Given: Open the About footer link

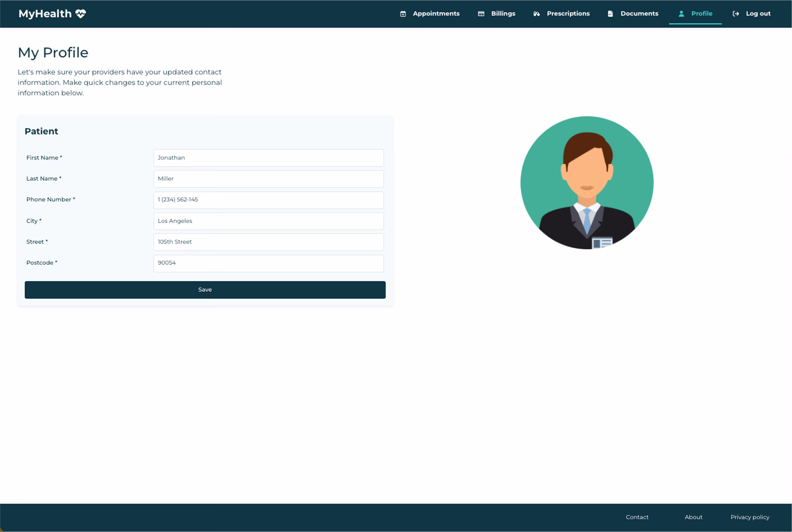Looking at the screenshot, I should pyautogui.click(x=693, y=517).
